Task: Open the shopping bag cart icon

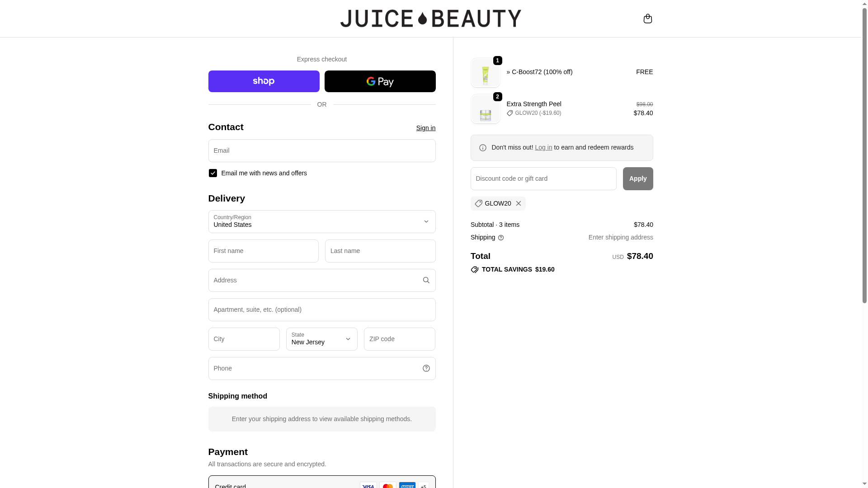Action: coord(647,19)
